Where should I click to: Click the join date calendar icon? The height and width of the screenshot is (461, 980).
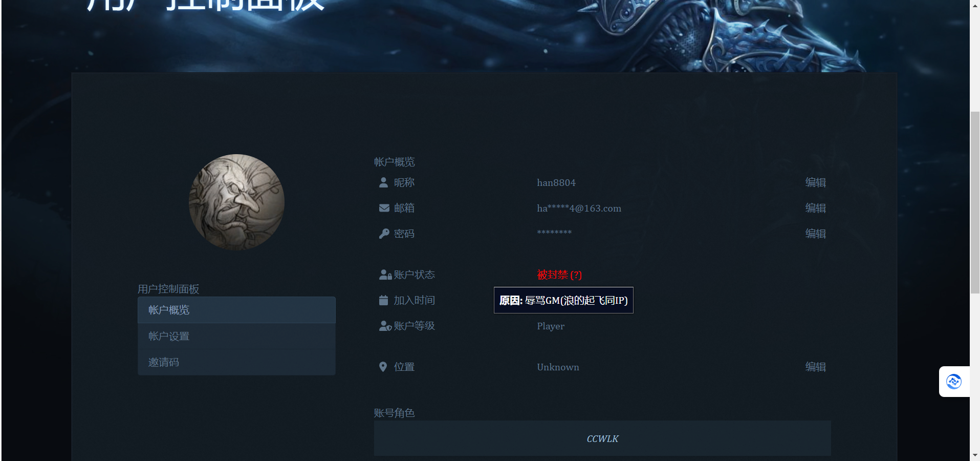pos(383,300)
